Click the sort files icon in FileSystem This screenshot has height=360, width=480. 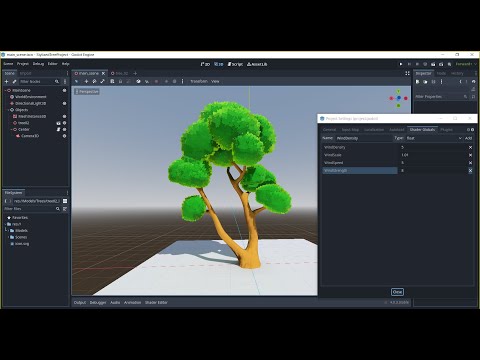coord(65,209)
